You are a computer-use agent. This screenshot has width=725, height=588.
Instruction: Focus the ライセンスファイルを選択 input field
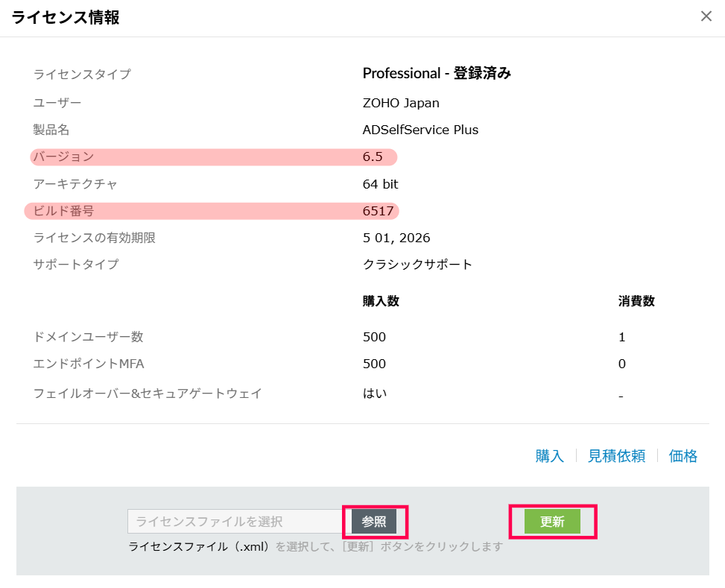point(235,522)
